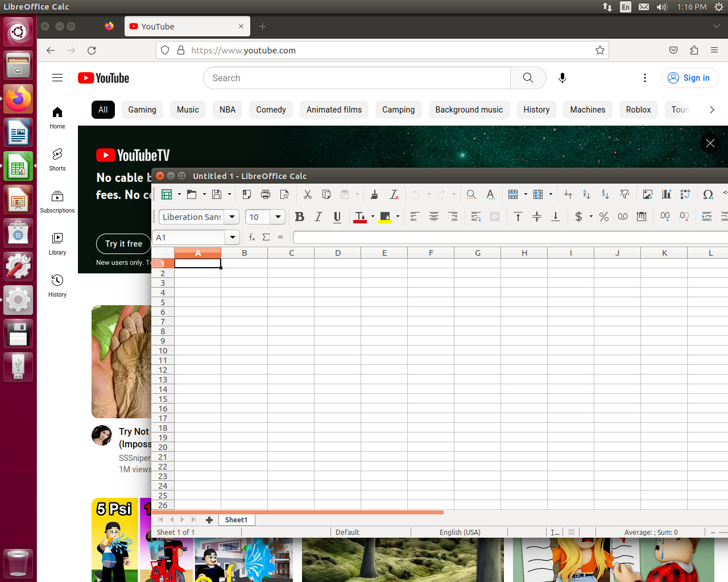Open YouTube Shorts in sidebar
728x582 pixels.
tap(57, 160)
